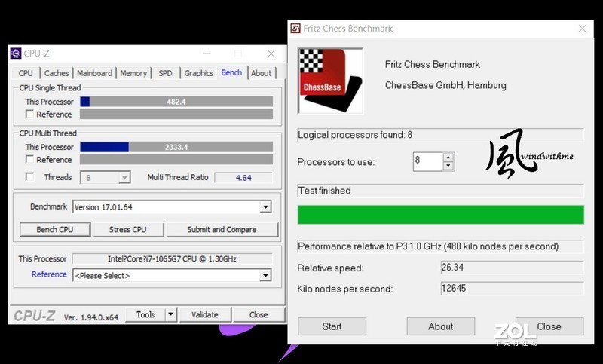Click 'Logical processors found: 8' text
Screen dimensions: 603x364
coord(355,135)
